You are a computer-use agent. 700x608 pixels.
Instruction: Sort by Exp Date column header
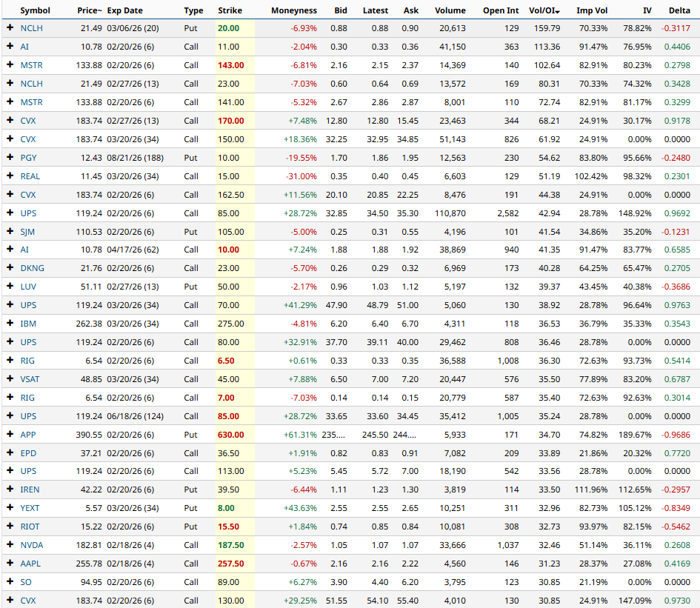124,10
